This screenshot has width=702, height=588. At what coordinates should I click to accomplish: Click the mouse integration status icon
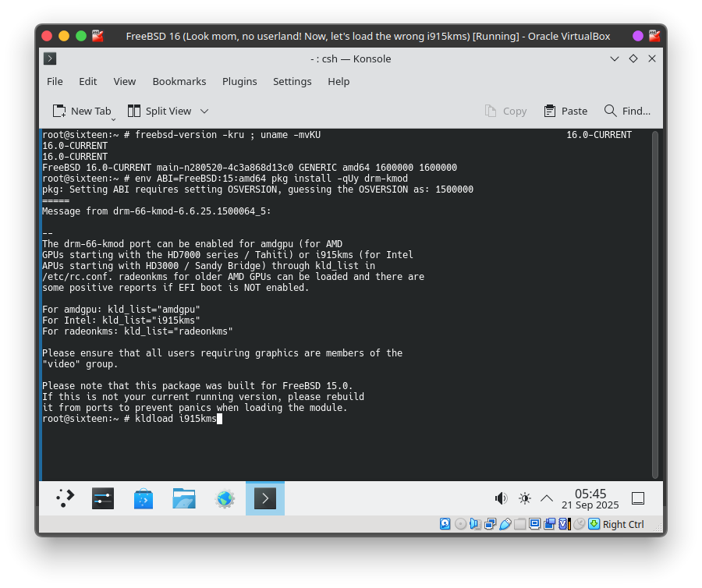[580, 524]
